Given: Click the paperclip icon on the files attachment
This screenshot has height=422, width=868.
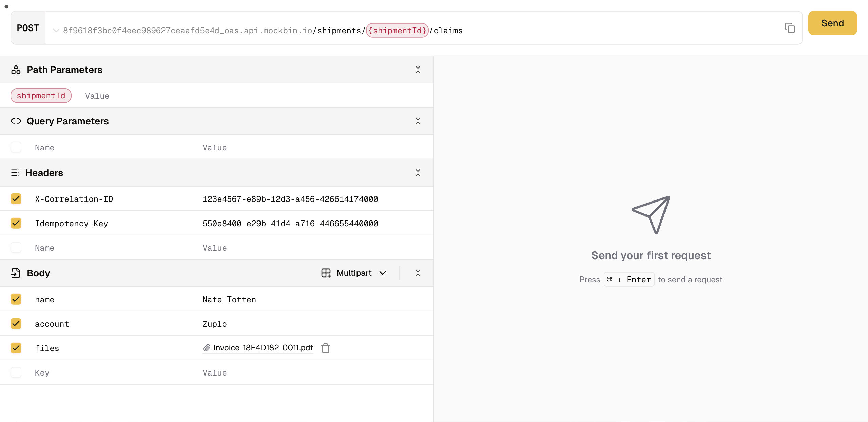Looking at the screenshot, I should click(x=206, y=348).
